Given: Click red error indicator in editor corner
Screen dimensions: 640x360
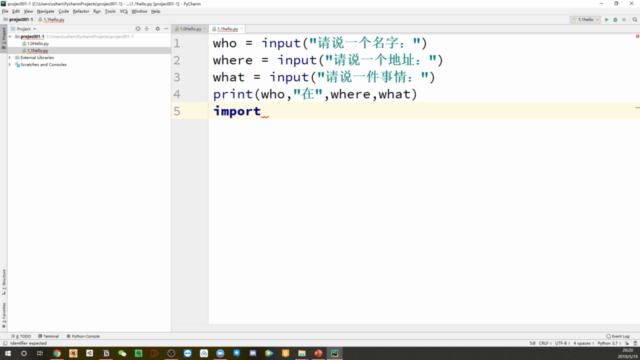Looking at the screenshot, I should tap(637, 36).
